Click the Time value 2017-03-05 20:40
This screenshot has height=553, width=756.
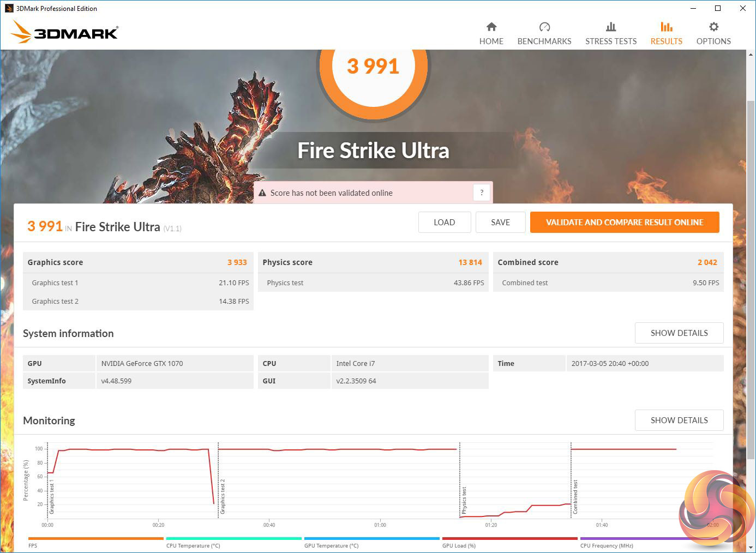(x=610, y=363)
